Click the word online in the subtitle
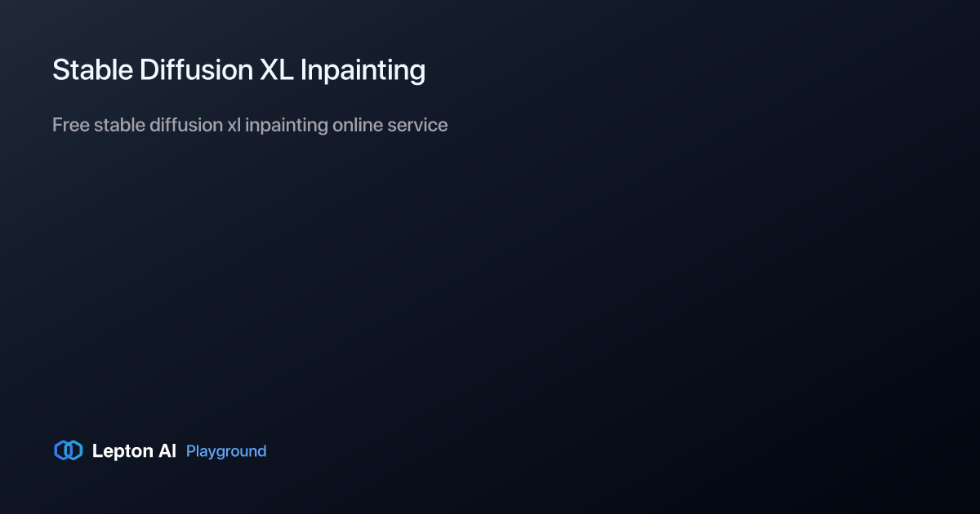Viewport: 980px width, 514px height. (x=361, y=125)
